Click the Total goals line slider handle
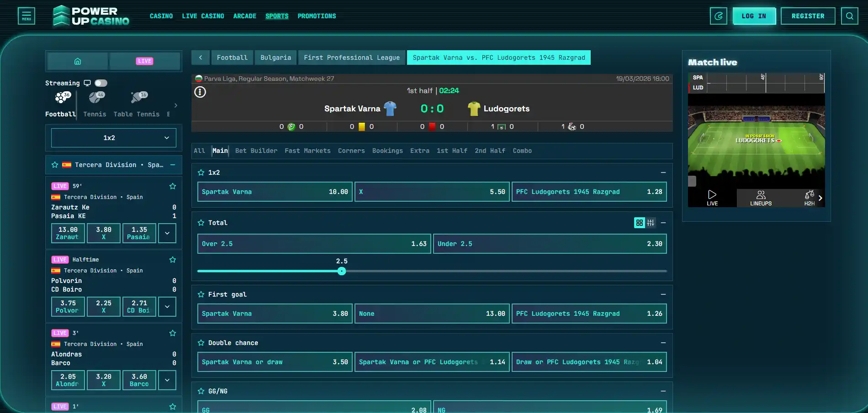868x413 pixels. 342,271
